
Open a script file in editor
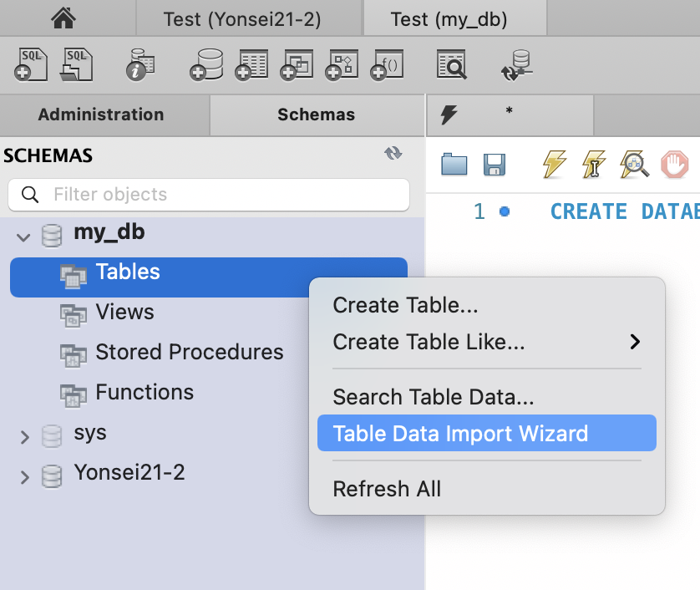454,165
